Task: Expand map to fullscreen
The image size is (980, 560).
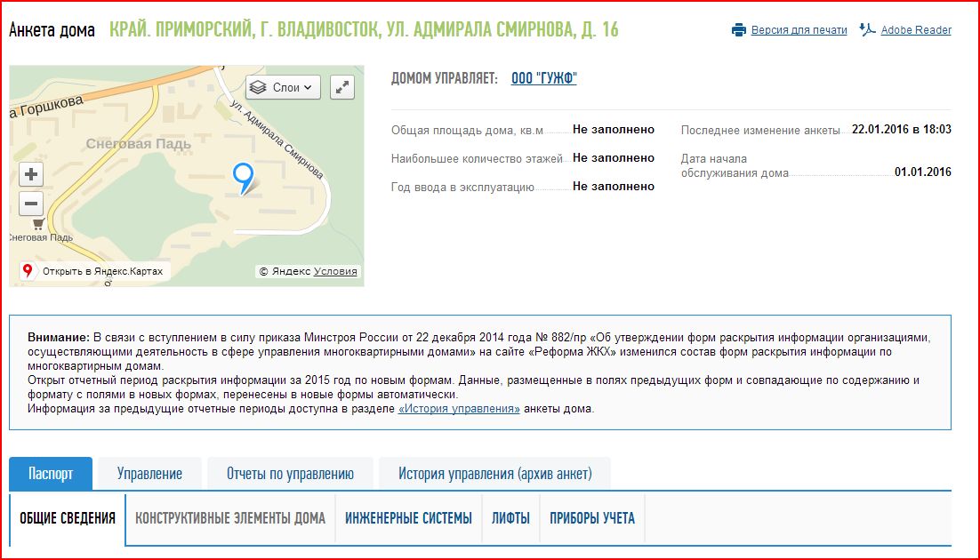Action: (342, 87)
